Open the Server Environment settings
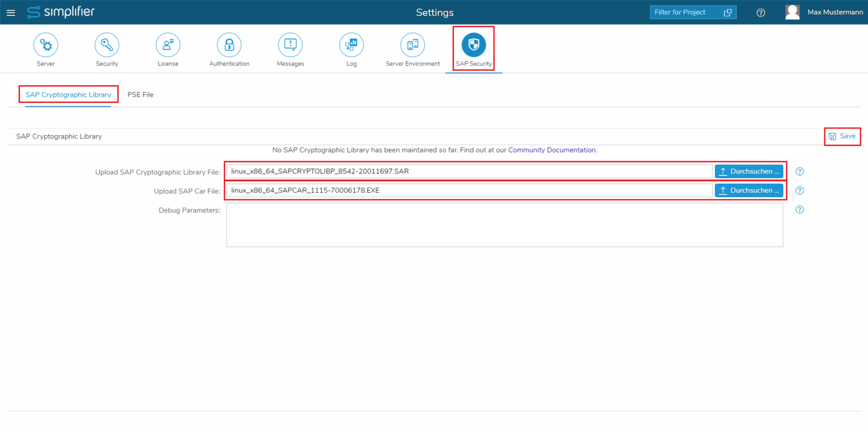Screen dimensions: 868x433 click(x=412, y=49)
